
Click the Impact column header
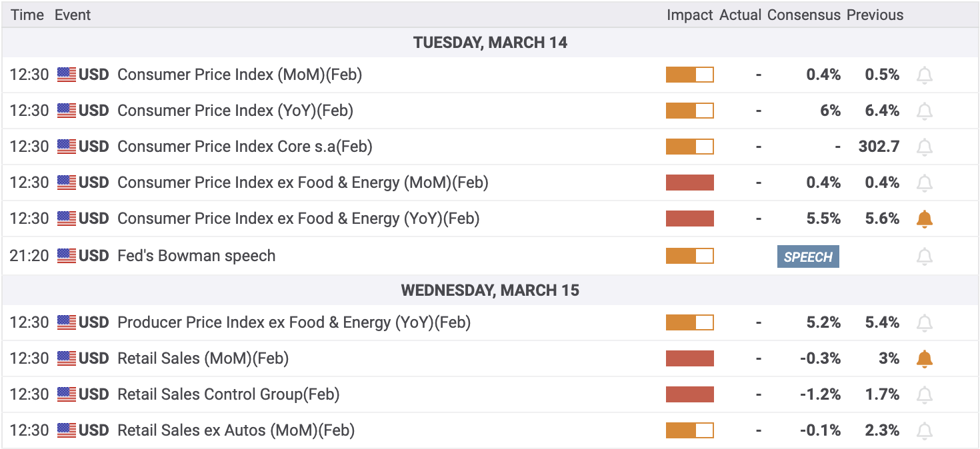click(x=689, y=15)
